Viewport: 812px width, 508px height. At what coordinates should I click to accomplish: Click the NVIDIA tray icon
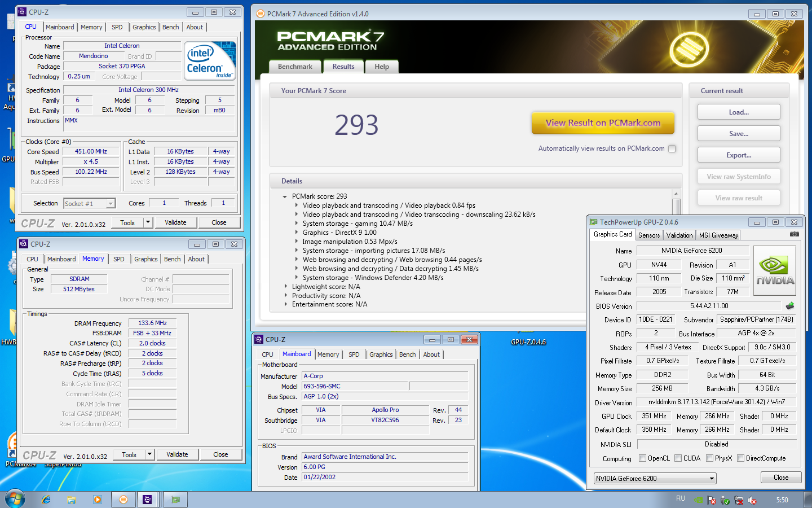tap(698, 500)
